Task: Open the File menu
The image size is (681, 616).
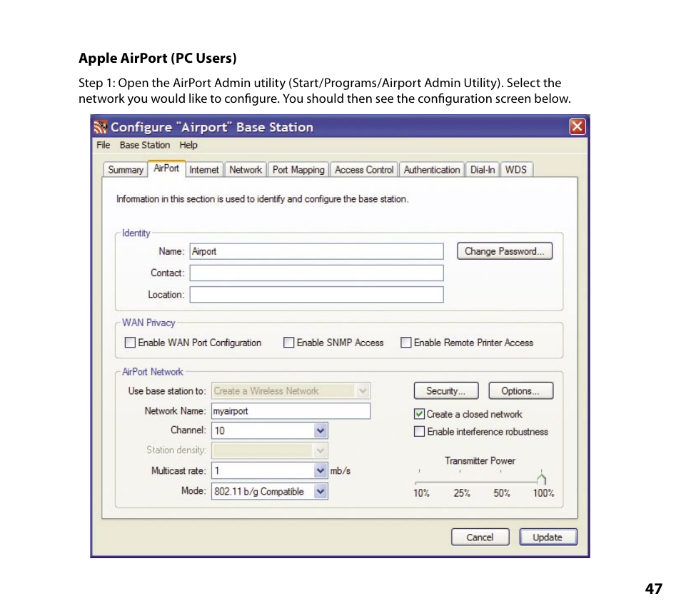Action: 104,145
